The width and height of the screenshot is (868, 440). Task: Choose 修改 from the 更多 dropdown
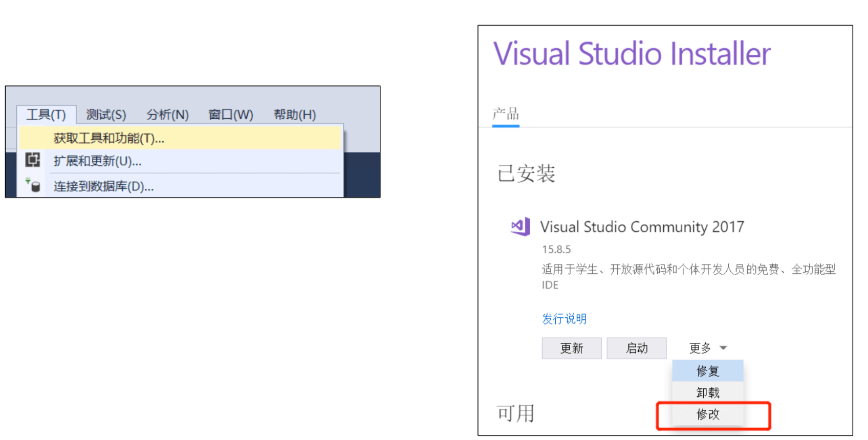(x=708, y=414)
